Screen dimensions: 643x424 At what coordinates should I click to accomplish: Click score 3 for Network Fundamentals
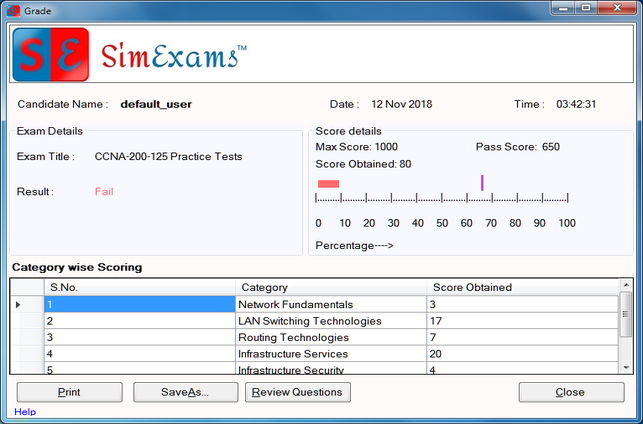(522, 305)
